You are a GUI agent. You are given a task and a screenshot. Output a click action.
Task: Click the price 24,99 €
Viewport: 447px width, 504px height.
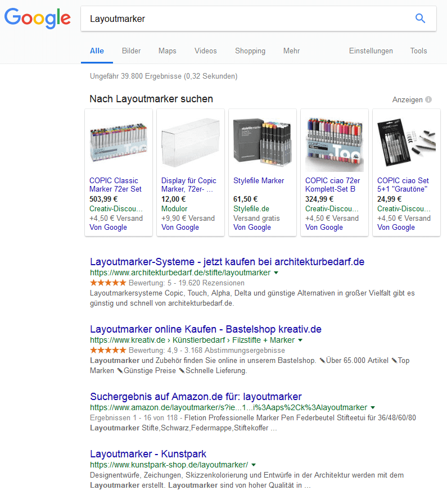(390, 199)
